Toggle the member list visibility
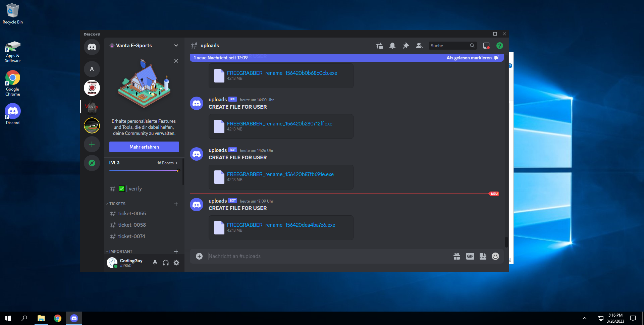 coord(419,46)
